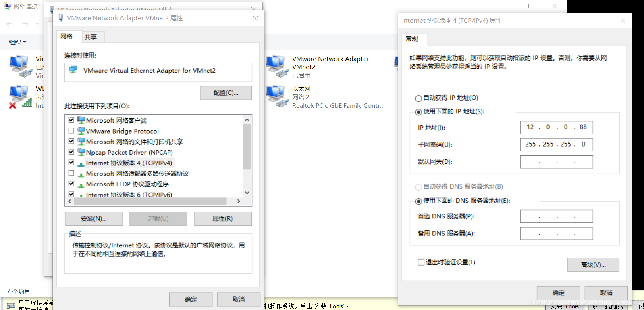This screenshot has height=310, width=644.
Task: Click the protocol list scroll-up arrow
Action: pos(247,119)
